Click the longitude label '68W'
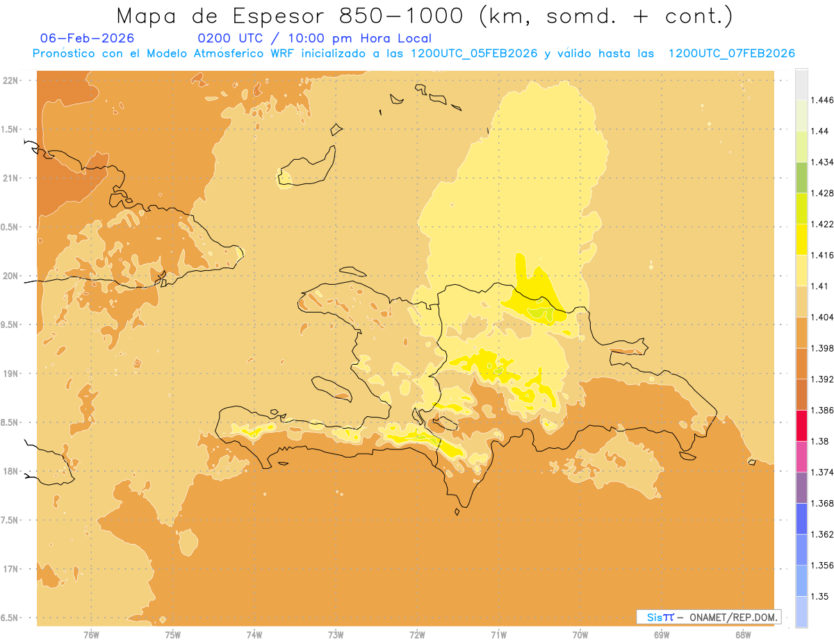 [x=743, y=635]
